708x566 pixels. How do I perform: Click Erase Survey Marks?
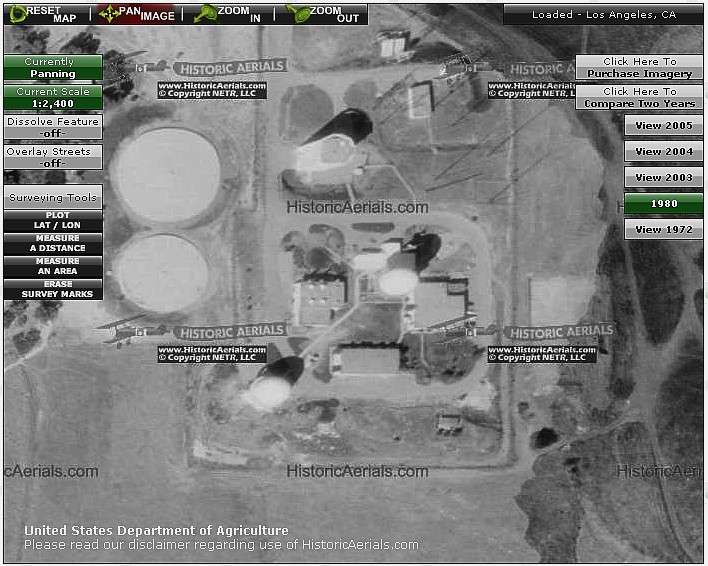53,289
